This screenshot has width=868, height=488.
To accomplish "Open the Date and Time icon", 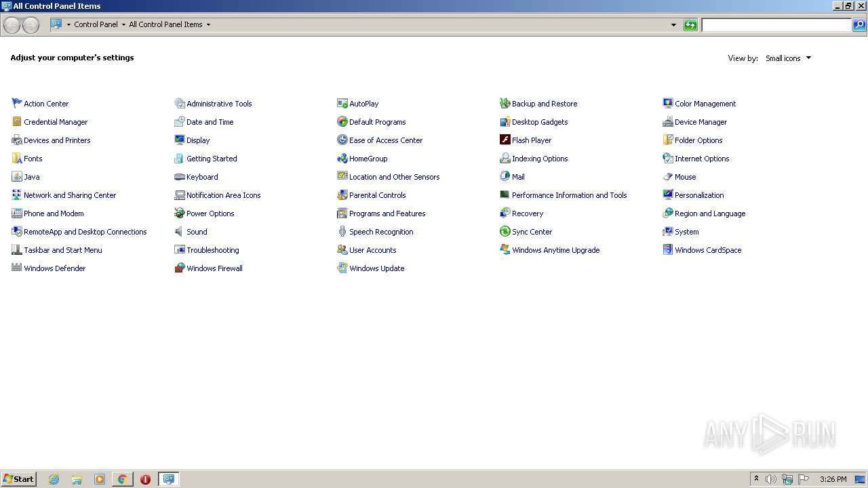I will [180, 121].
